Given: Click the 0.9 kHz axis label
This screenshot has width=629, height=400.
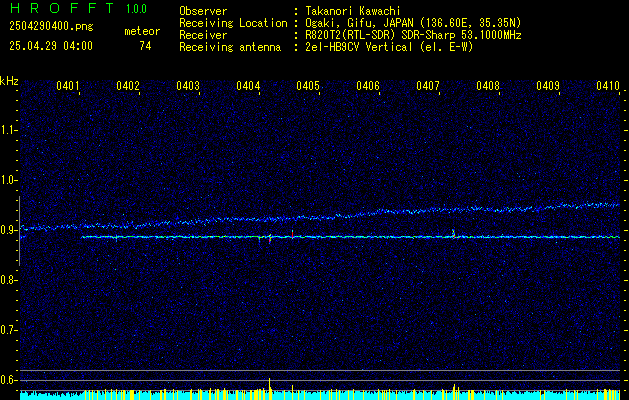Looking at the screenshot, I should pos(8,230).
